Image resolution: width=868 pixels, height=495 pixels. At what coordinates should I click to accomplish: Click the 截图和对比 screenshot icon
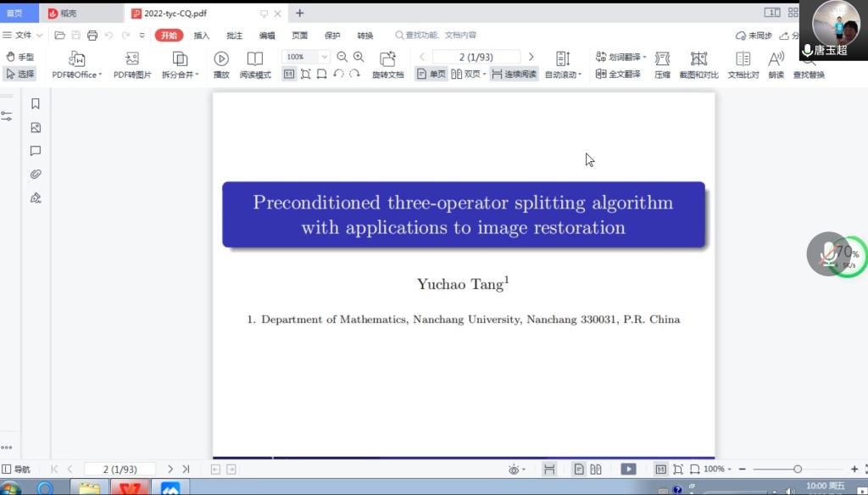click(x=698, y=59)
